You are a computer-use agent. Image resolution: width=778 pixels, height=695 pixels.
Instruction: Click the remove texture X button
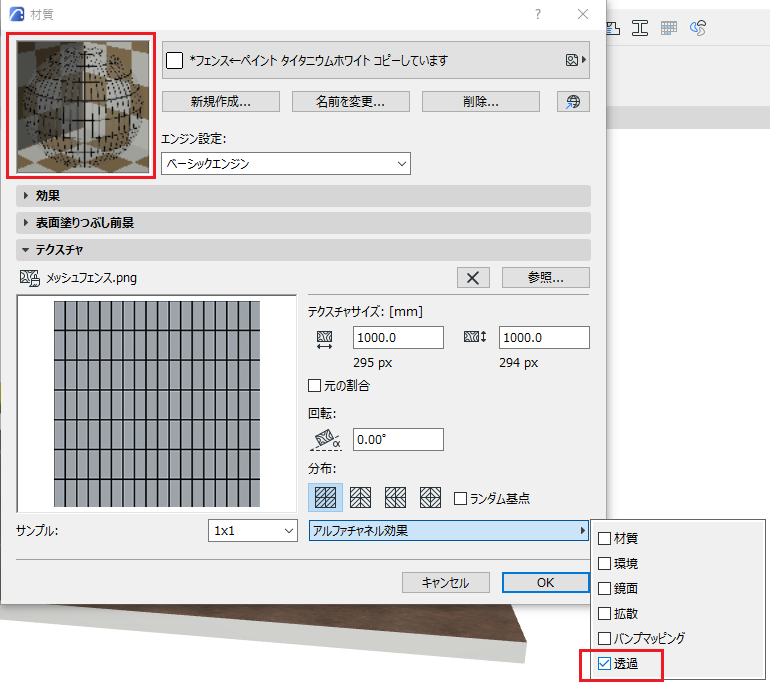coord(473,278)
